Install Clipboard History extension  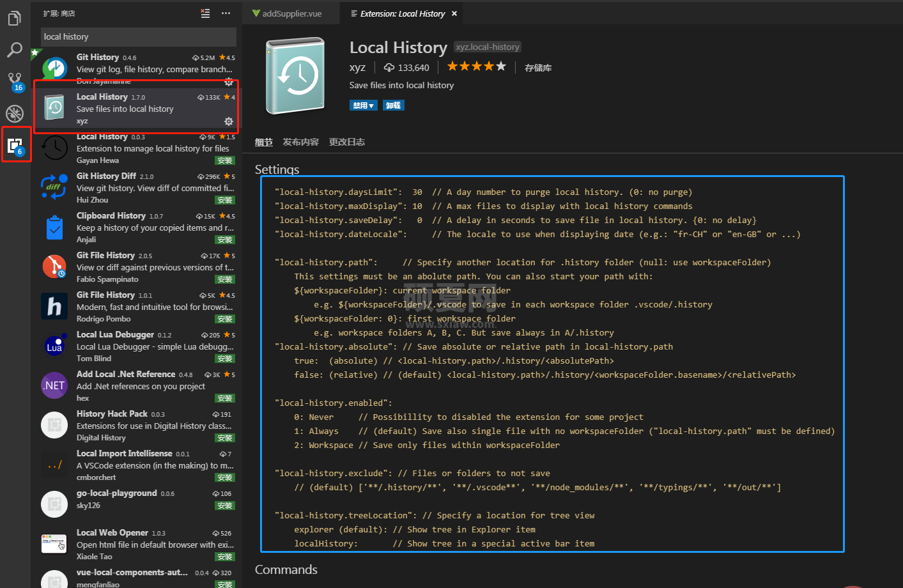click(225, 240)
